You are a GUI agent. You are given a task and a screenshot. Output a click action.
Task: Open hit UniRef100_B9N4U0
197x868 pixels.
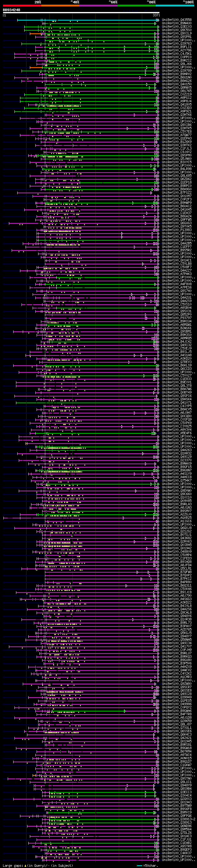(177, 23)
